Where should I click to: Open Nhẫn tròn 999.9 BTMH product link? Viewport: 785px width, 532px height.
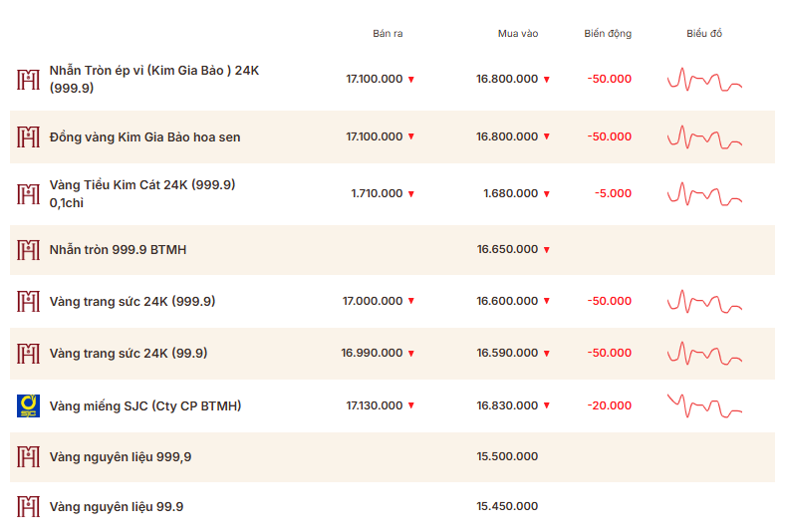118,250
